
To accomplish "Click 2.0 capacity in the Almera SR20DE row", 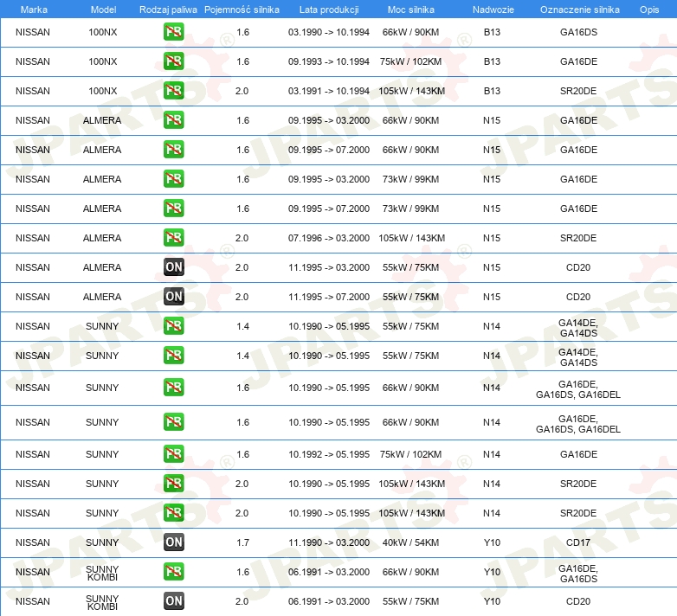I will pyautogui.click(x=242, y=238).
